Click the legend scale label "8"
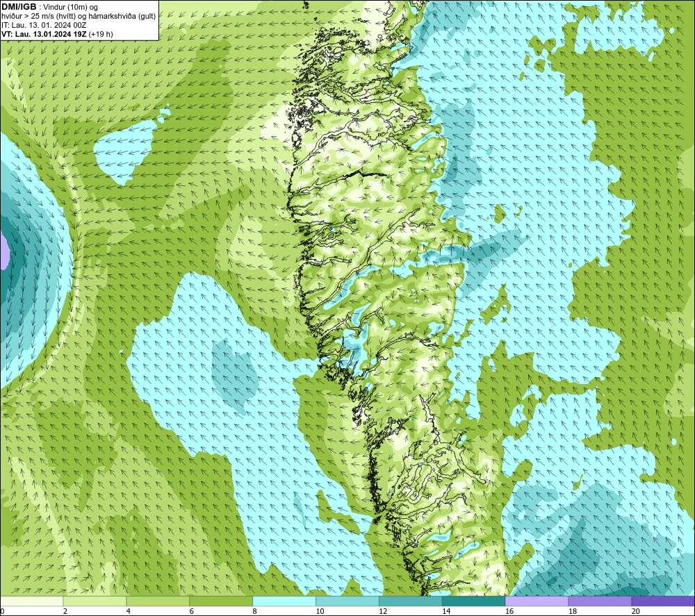Screen dimensions: 695x616 (254, 612)
